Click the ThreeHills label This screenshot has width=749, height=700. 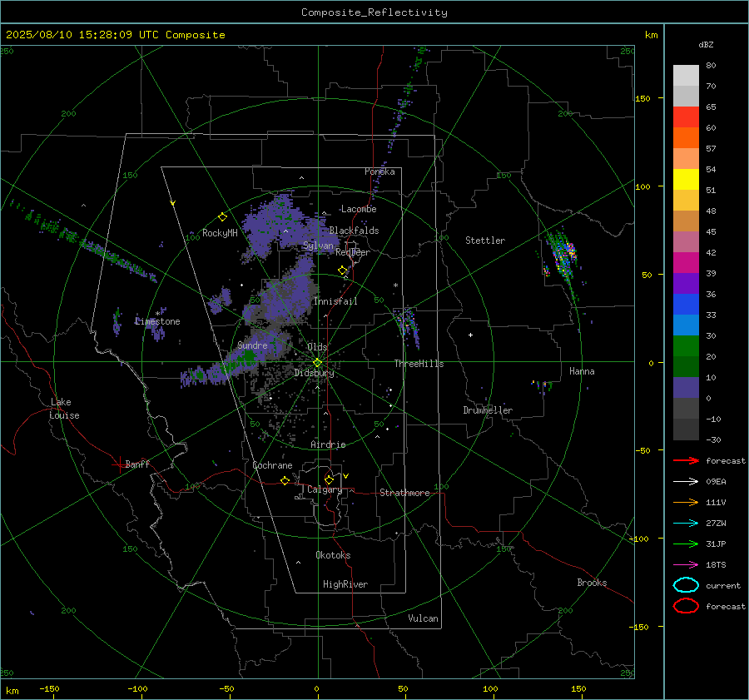point(419,364)
